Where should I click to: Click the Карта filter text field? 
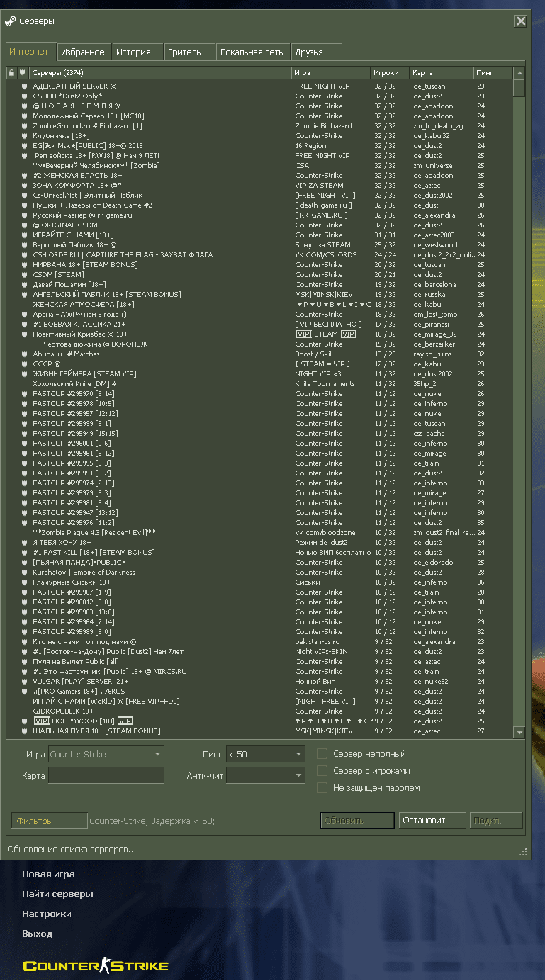106,776
